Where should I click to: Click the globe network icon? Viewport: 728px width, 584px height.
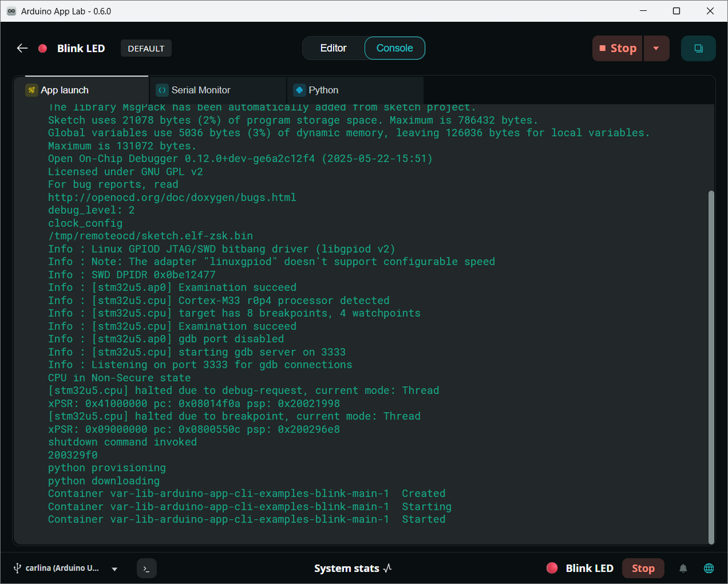click(709, 569)
